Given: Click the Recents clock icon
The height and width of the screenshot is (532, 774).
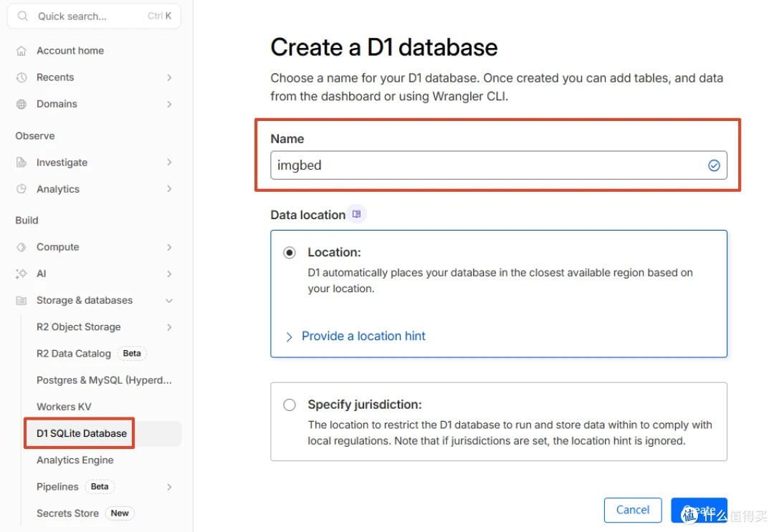Looking at the screenshot, I should tap(21, 77).
